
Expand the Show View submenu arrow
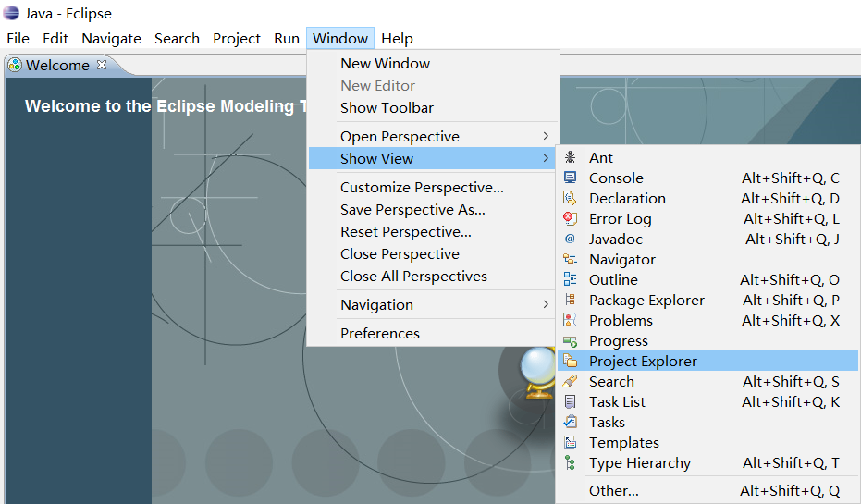546,158
